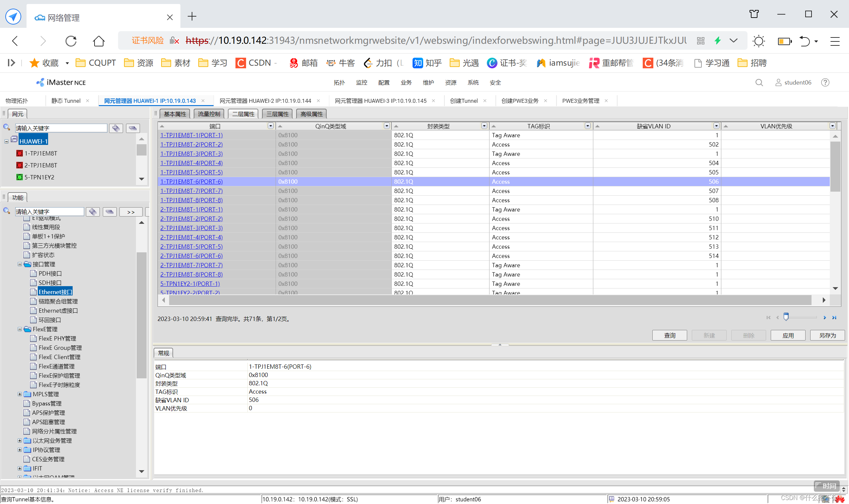
Task: Click the 网元 keyword search field
Action: pyautogui.click(x=61, y=128)
